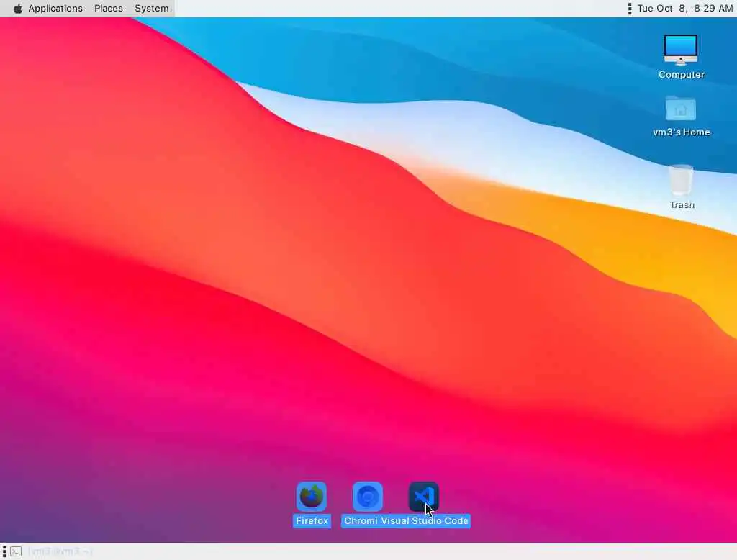Image resolution: width=737 pixels, height=560 pixels.
Task: Click the date and time clock
Action: 685,9
